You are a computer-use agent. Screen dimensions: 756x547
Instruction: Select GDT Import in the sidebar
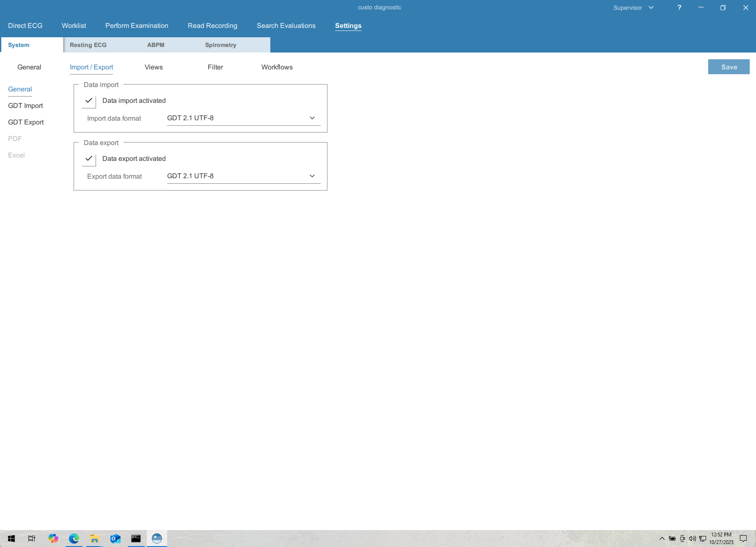pyautogui.click(x=25, y=106)
